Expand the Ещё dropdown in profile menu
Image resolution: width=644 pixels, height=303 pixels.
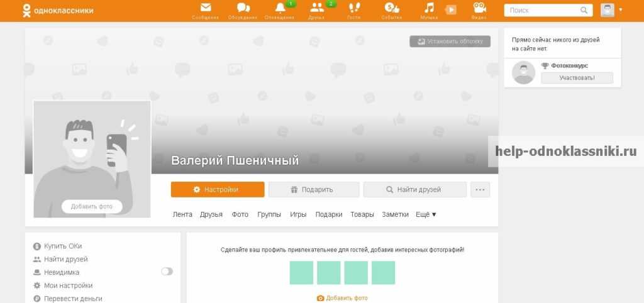426,214
